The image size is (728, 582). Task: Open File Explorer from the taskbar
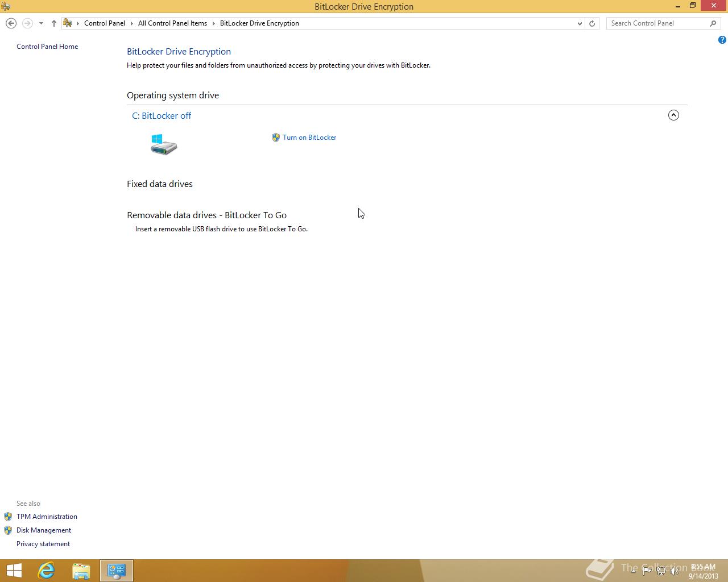[81, 571]
